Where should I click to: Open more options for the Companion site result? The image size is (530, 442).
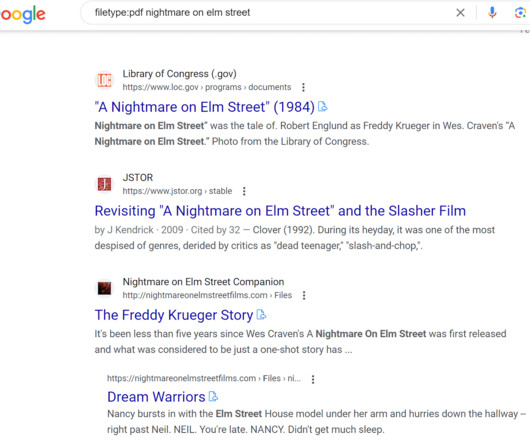[304, 295]
